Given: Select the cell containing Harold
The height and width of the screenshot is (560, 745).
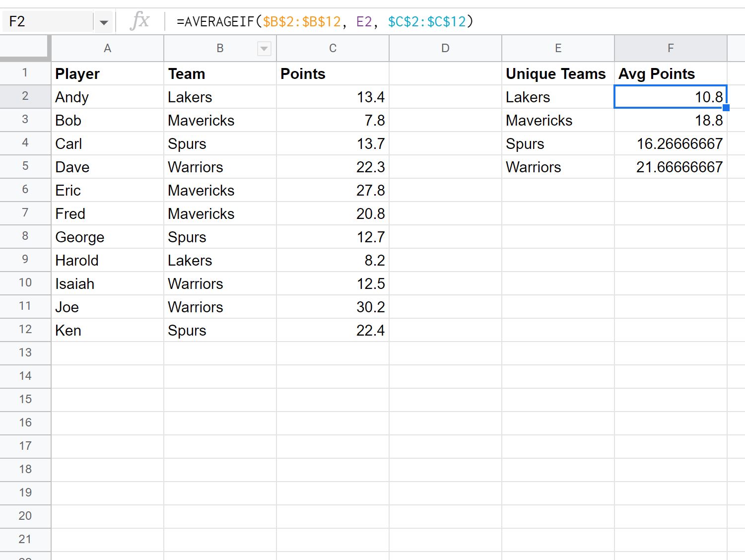Looking at the screenshot, I should click(x=108, y=260).
